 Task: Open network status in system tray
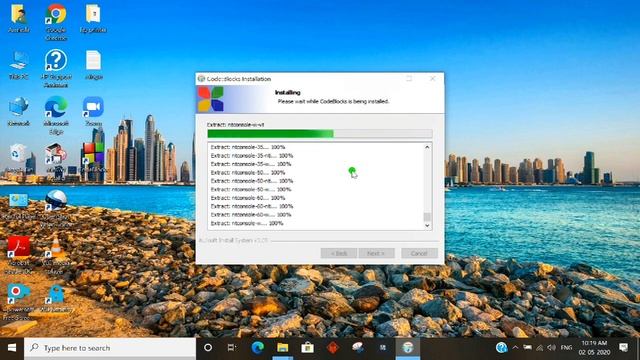coord(540,348)
